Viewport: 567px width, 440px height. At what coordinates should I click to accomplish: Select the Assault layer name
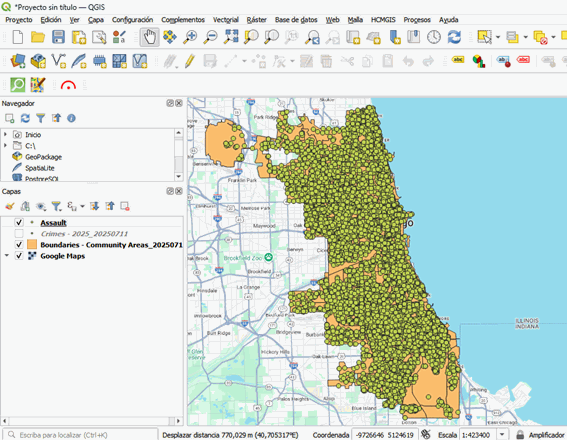[x=54, y=223]
